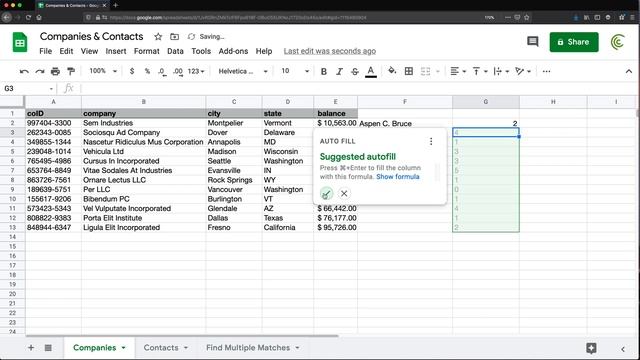The height and width of the screenshot is (360, 640).
Task: Switch to Find Multiple Matches tab
Action: point(248,348)
